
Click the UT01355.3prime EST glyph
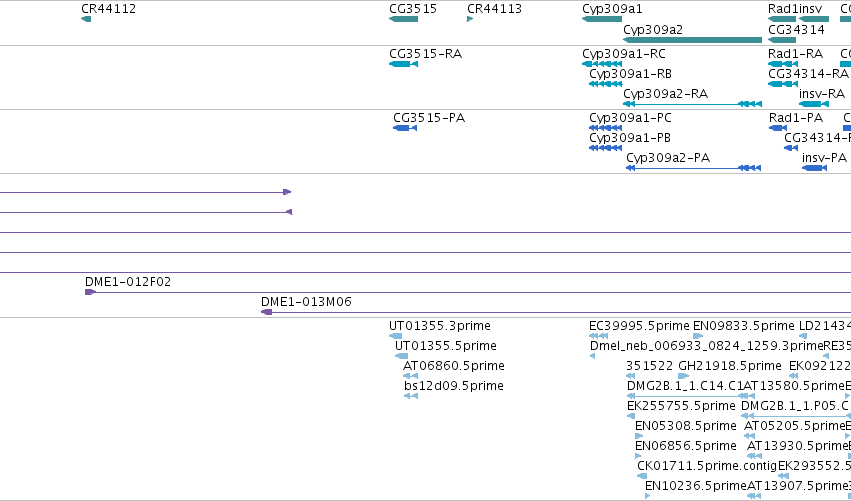(x=396, y=336)
